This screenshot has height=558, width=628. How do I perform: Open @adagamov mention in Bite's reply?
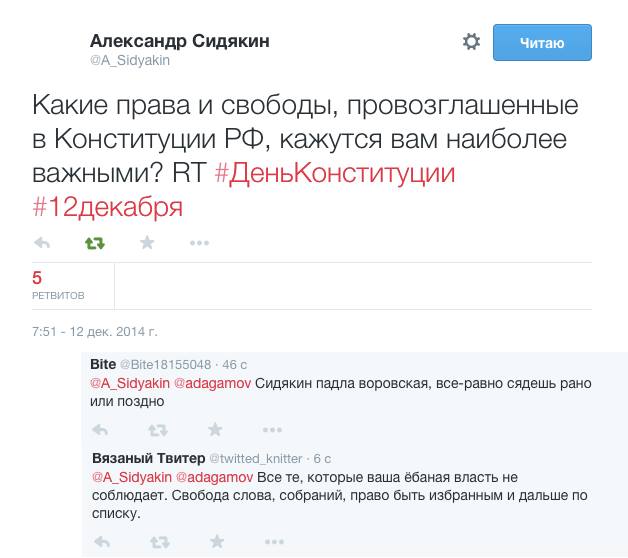[x=213, y=383]
